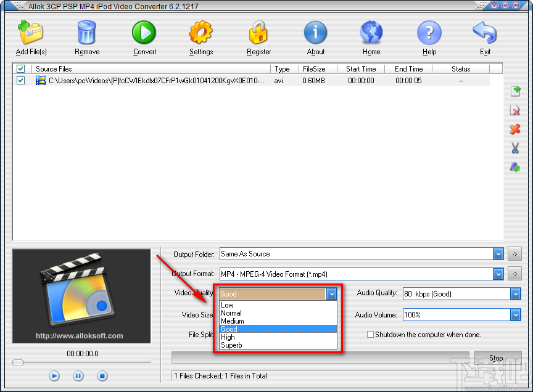
Task: Click the red X clear-all icon
Action: tap(515, 129)
